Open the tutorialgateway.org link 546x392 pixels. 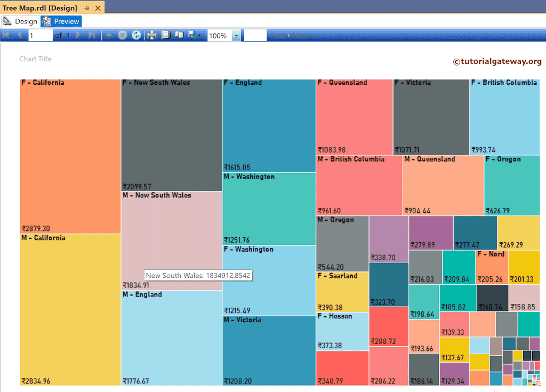498,61
